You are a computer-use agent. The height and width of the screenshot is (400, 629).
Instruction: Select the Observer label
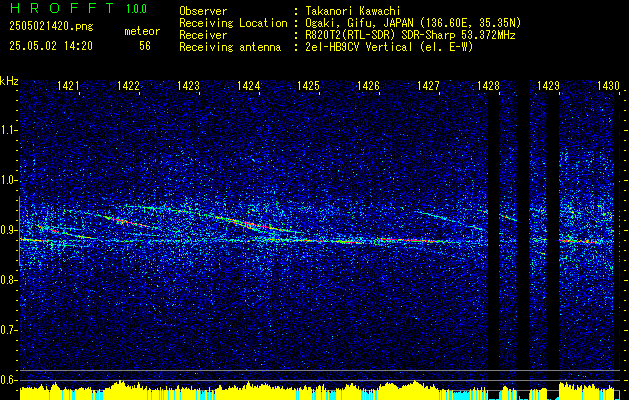click(x=203, y=11)
